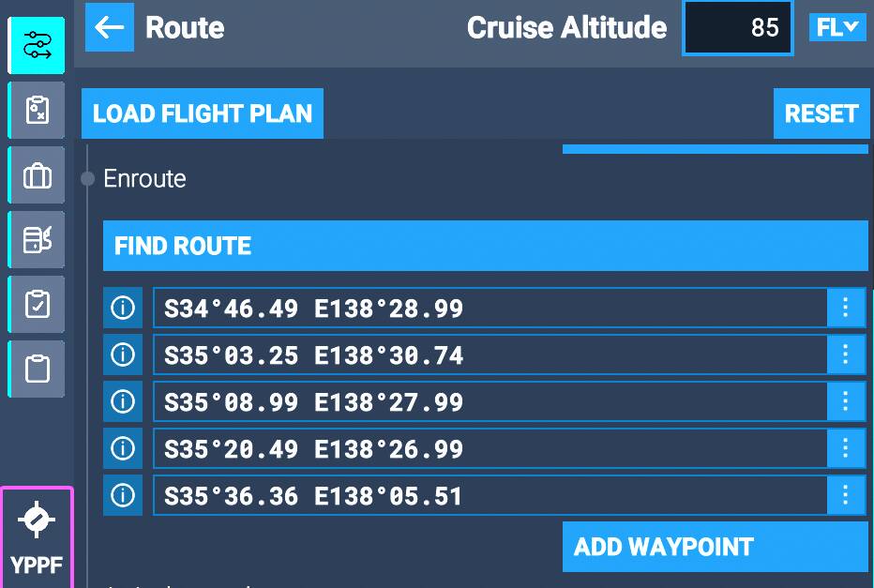Open the Route planning sidebar tab
The image size is (874, 588).
coord(38,45)
